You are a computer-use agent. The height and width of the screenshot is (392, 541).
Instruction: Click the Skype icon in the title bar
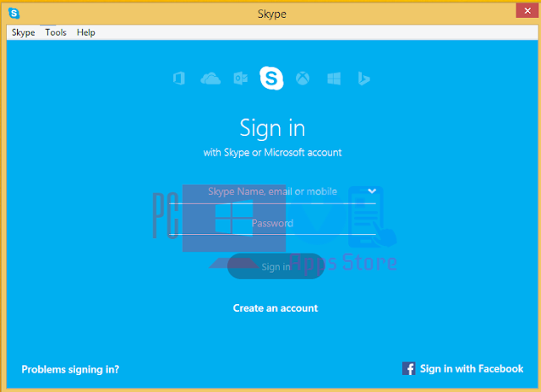14,14
